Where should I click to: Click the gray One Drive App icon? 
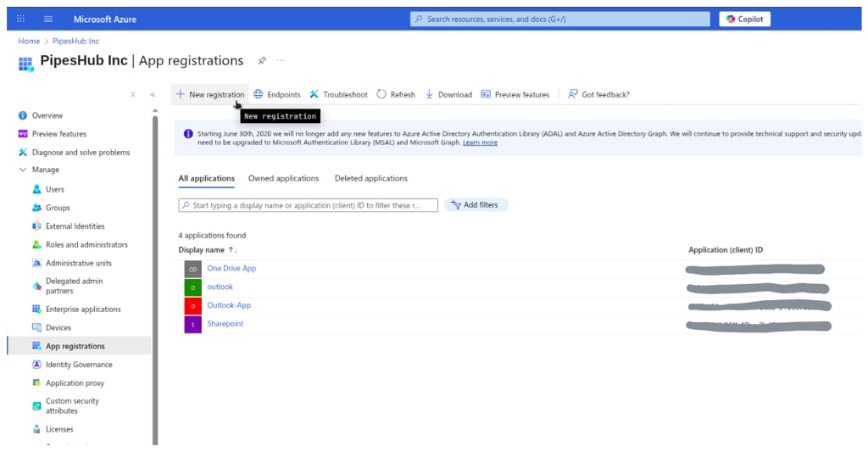pos(192,269)
